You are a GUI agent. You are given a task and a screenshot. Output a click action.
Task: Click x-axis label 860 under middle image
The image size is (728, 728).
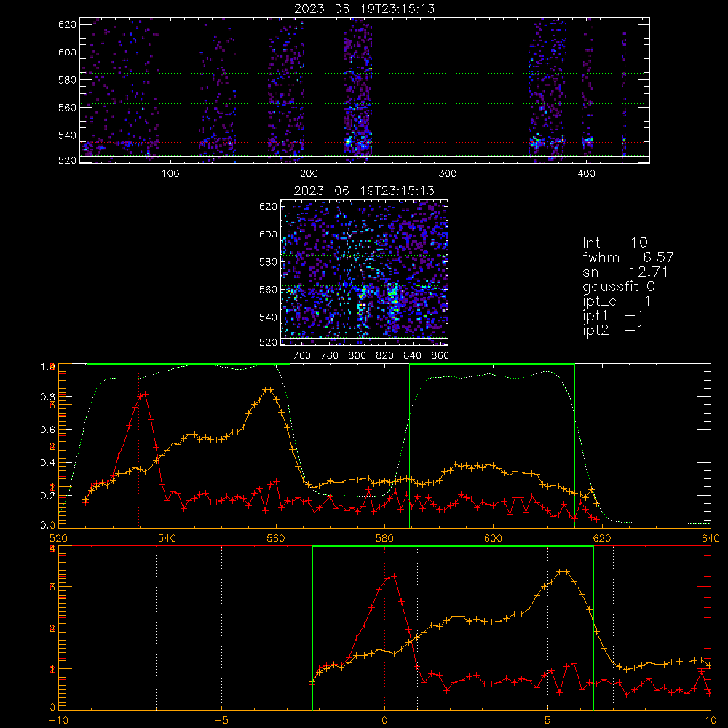(x=440, y=356)
